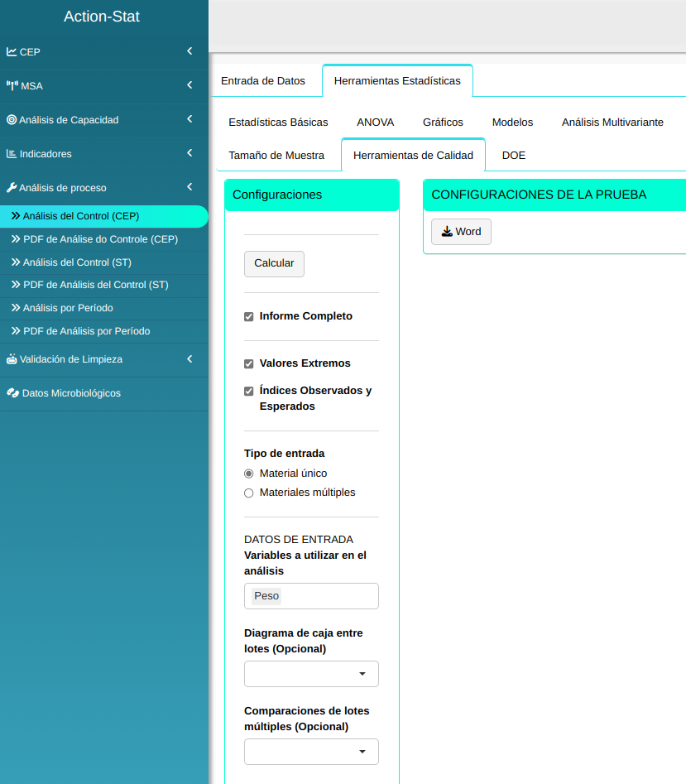The height and width of the screenshot is (784, 686).
Task: Click the download icon on Word button
Action: tap(447, 232)
